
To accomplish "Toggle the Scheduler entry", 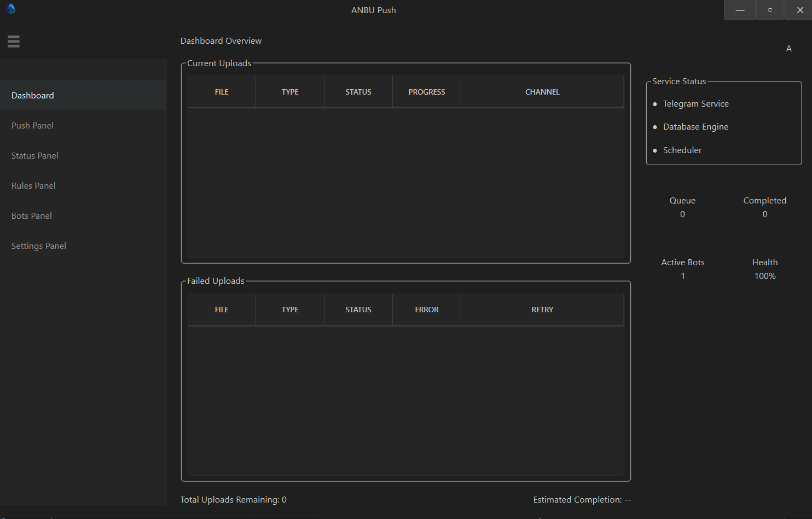I will 682,150.
